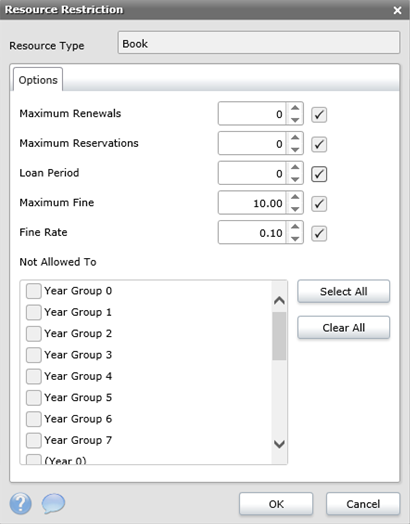Click the list scrollbar thumb
This screenshot has width=410, height=524.
279,336
